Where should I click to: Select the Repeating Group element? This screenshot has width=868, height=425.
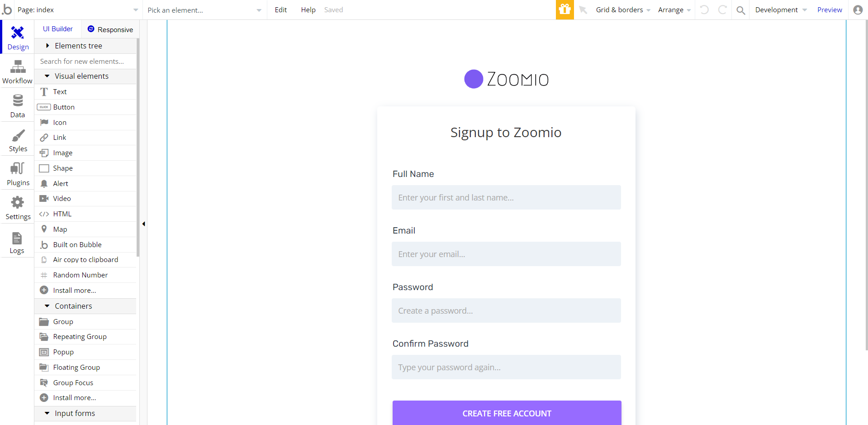pyautogui.click(x=80, y=337)
